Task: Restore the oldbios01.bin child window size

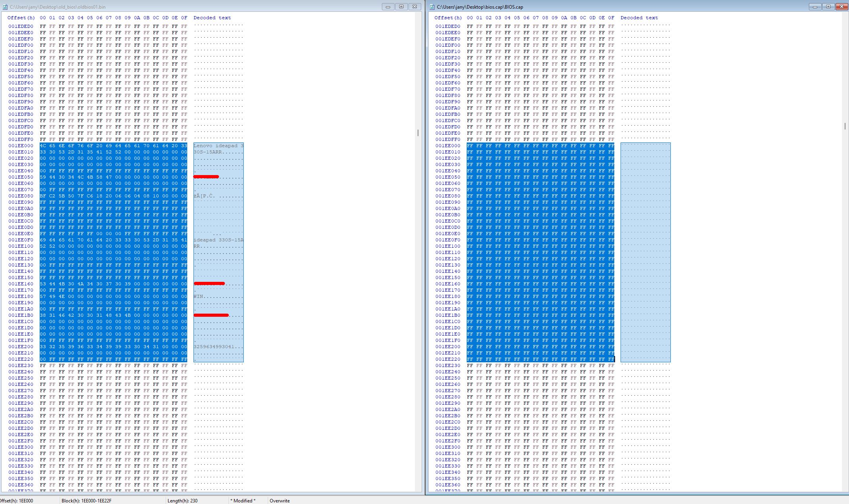Action: 401,7
